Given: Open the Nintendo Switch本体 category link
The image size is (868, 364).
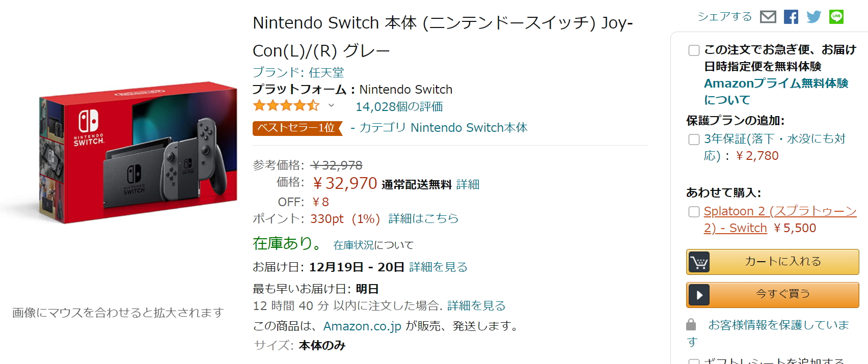Looking at the screenshot, I should [x=469, y=128].
